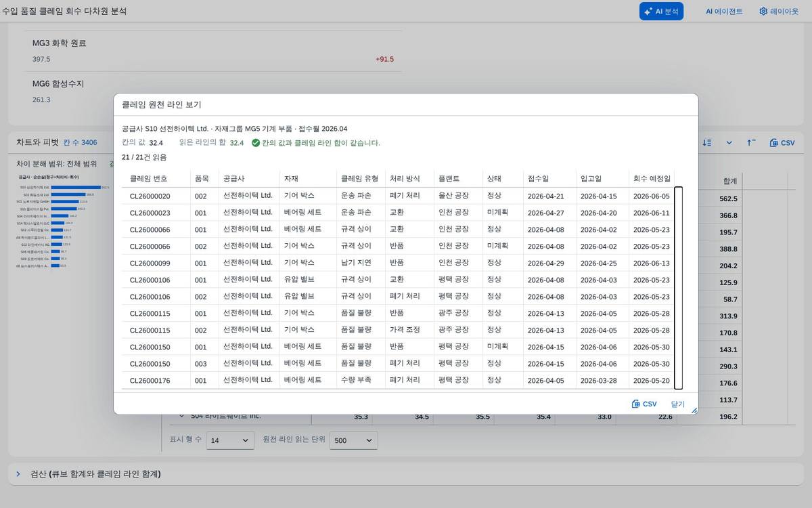Click the 칸 수 3406 link
The height and width of the screenshot is (508, 812).
80,142
